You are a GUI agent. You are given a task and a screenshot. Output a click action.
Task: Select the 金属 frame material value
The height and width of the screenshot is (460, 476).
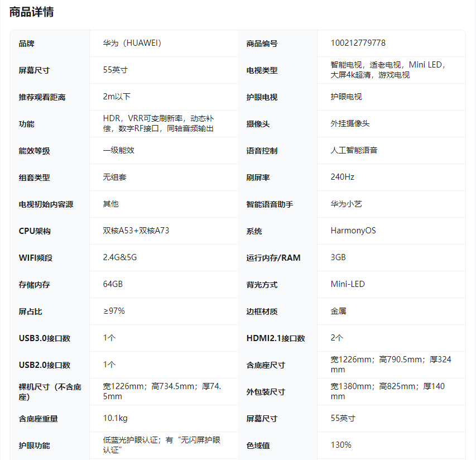tap(338, 311)
